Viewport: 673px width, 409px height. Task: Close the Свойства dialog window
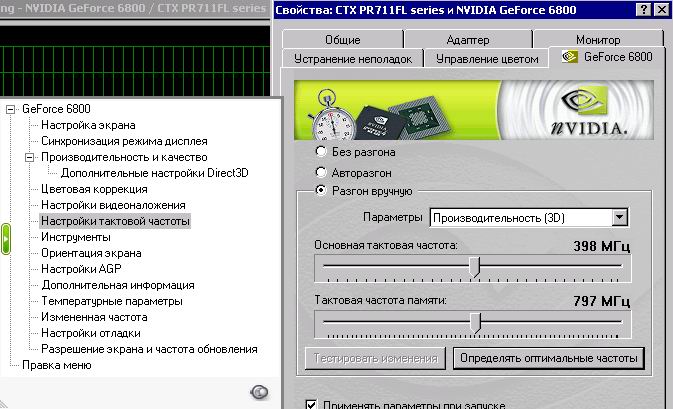point(661,9)
